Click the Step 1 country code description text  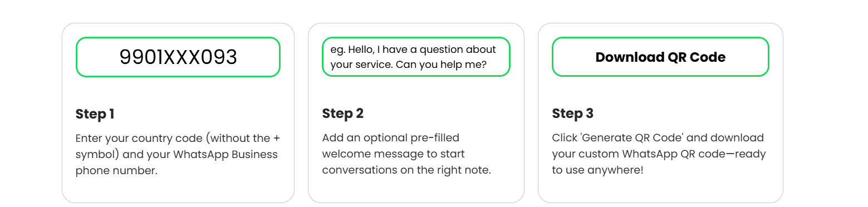click(x=177, y=154)
